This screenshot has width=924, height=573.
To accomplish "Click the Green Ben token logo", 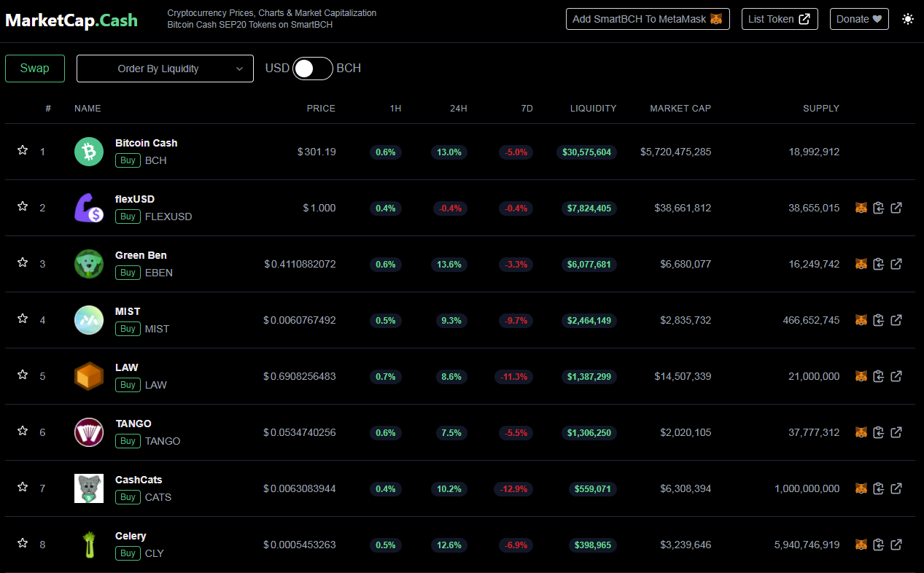I will (x=89, y=264).
